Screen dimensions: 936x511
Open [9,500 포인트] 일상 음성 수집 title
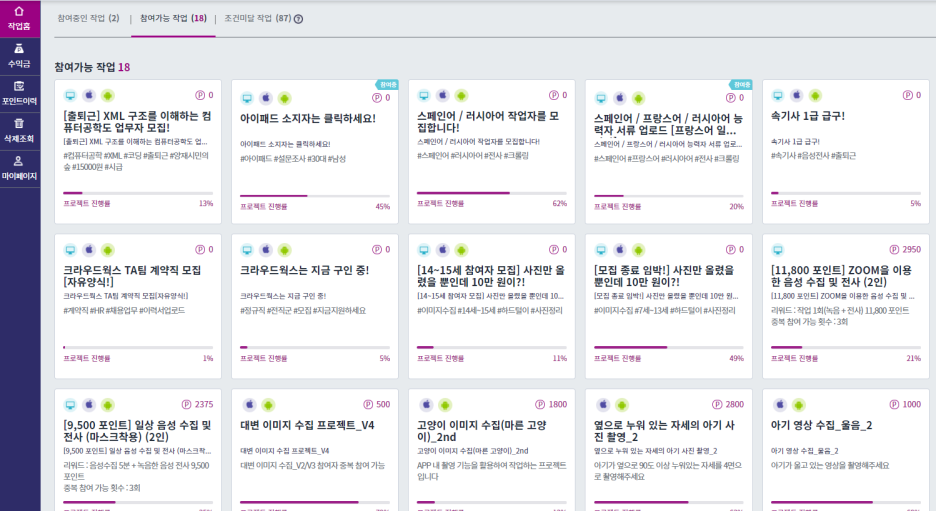tap(137, 430)
